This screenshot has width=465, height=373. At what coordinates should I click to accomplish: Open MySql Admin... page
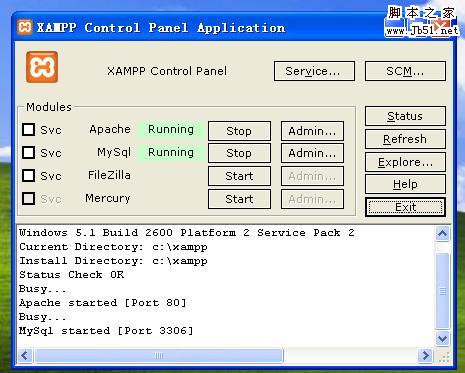click(x=312, y=153)
